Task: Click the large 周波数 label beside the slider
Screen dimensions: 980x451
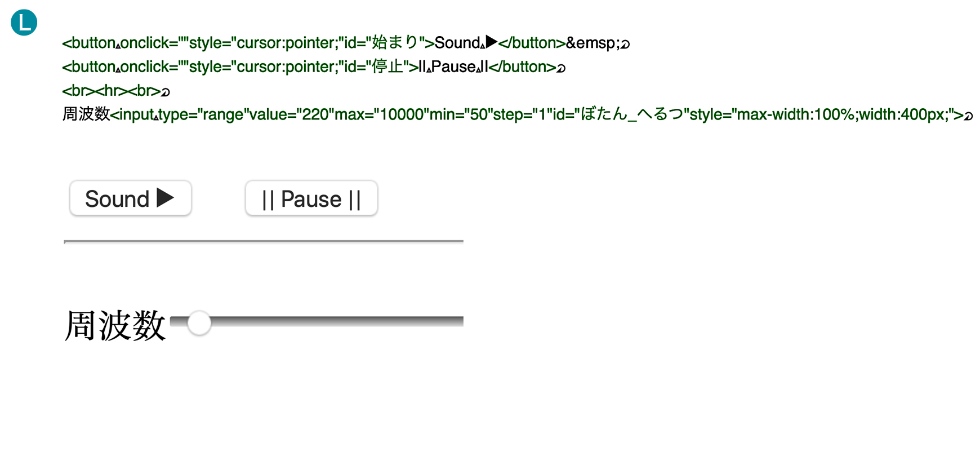Action: 115,325
